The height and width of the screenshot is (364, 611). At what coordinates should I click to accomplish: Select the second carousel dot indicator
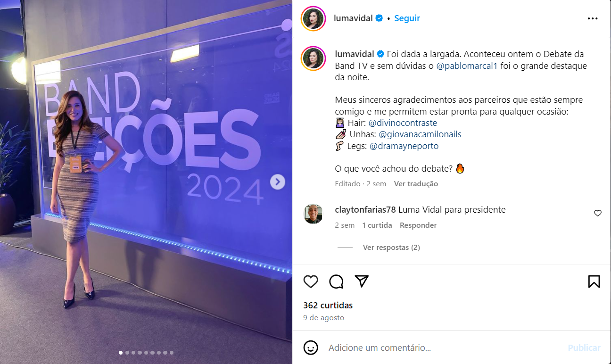(127, 352)
